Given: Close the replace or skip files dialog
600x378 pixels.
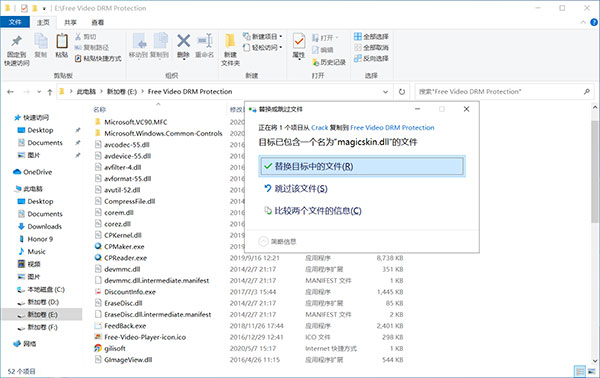Looking at the screenshot, I should (x=466, y=109).
